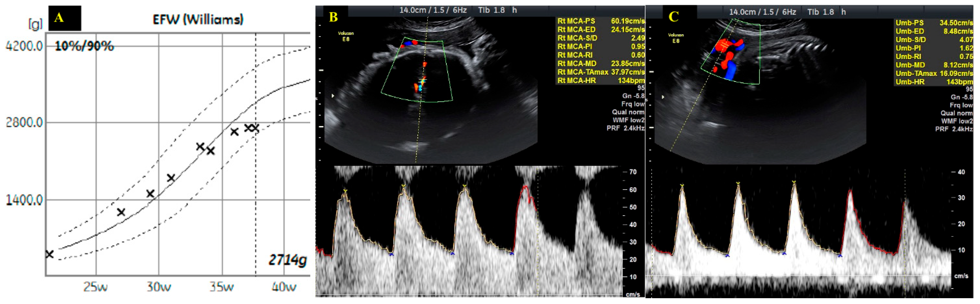Click the X marker on the dashed vertical line
The height and width of the screenshot is (304, 980).
[x=255, y=128]
